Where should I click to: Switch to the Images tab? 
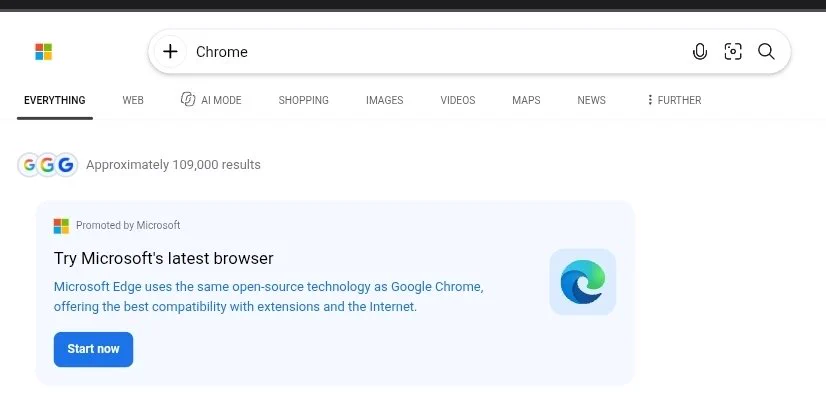[x=385, y=100]
